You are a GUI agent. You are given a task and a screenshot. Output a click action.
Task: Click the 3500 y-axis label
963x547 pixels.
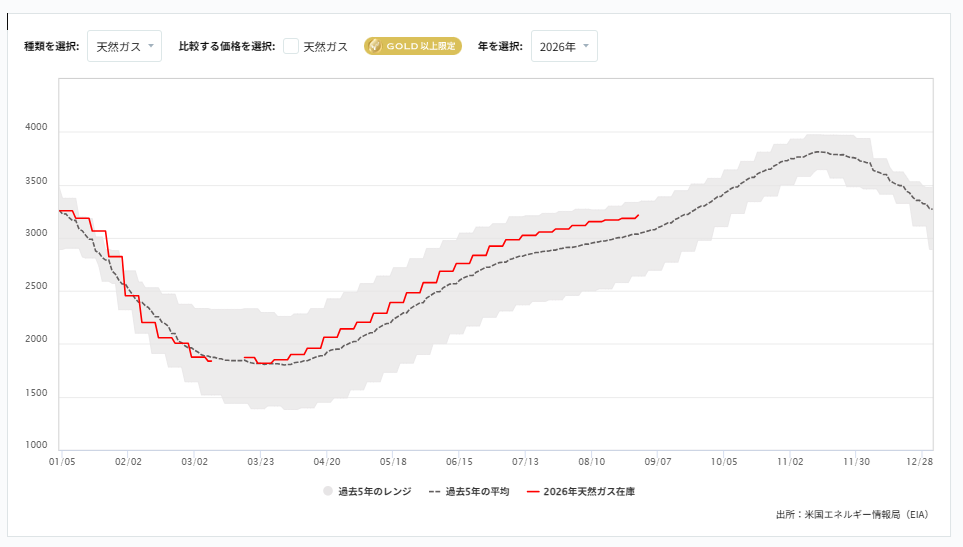[36, 181]
